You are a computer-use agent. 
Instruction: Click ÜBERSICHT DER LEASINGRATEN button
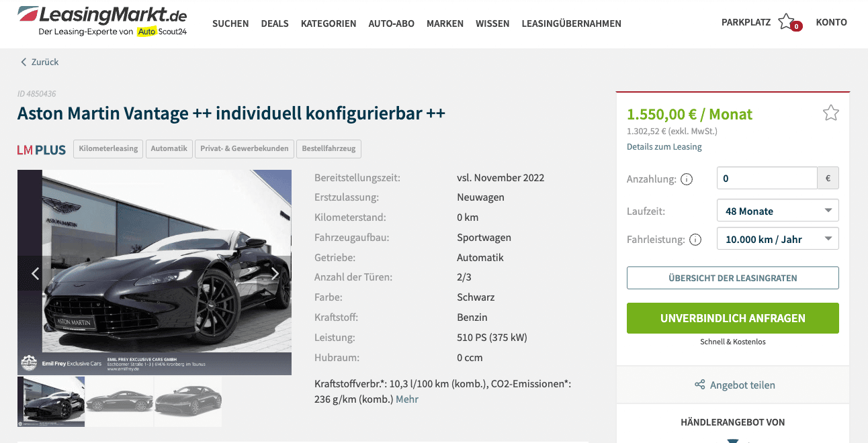point(733,278)
